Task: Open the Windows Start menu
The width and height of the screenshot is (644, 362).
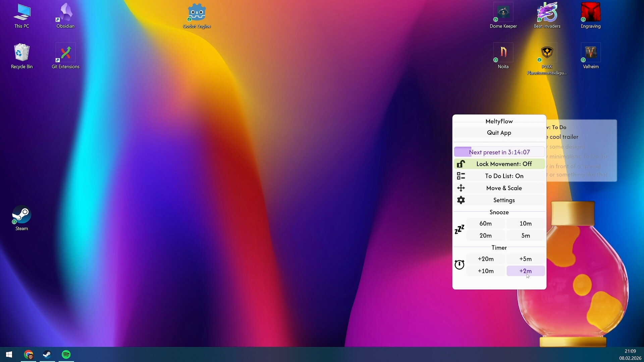Action: pos(9,355)
